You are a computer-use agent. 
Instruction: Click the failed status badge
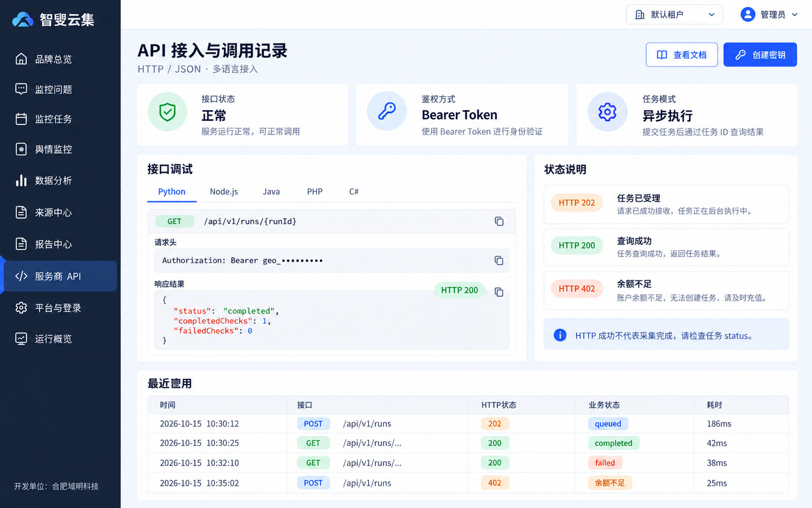pos(605,462)
